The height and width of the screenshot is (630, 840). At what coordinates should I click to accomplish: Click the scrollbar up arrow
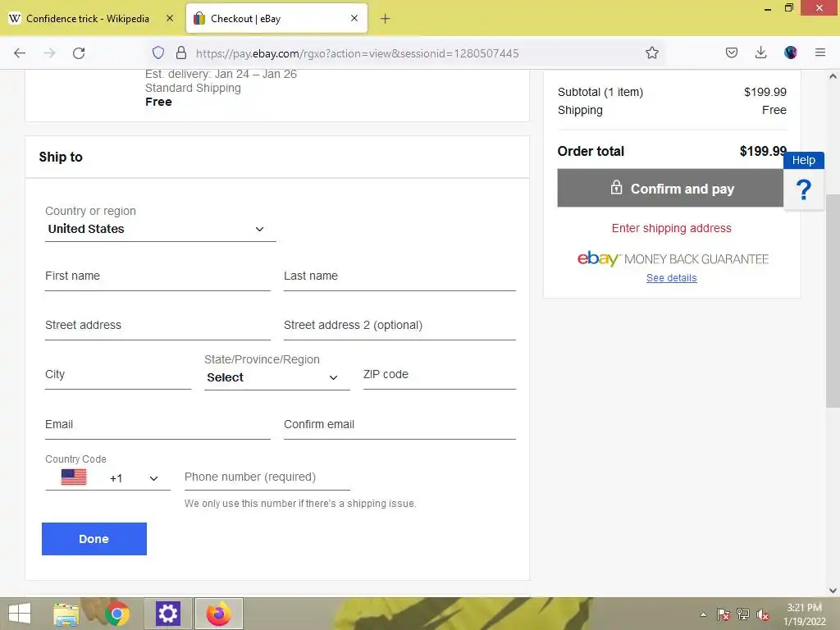pyautogui.click(x=833, y=76)
